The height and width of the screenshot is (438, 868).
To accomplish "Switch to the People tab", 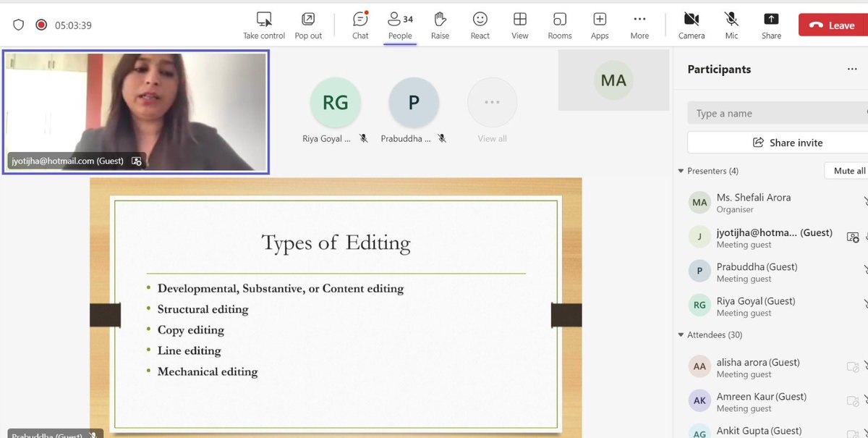I will pos(400,25).
